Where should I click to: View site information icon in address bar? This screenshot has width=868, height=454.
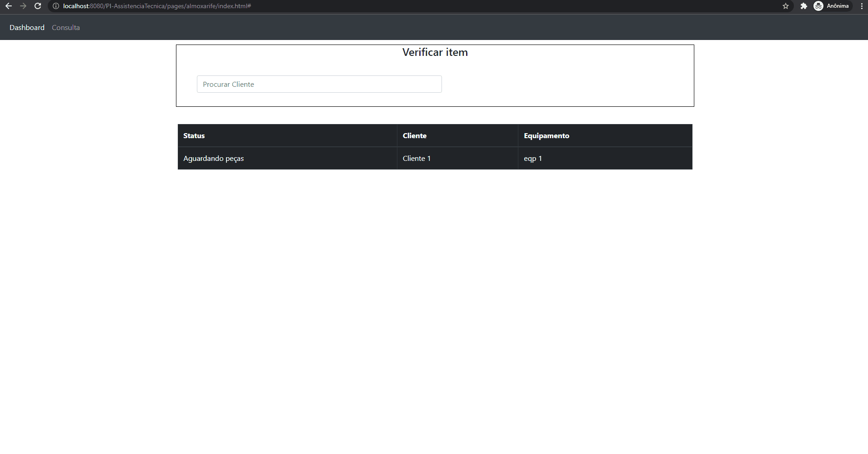(x=56, y=6)
